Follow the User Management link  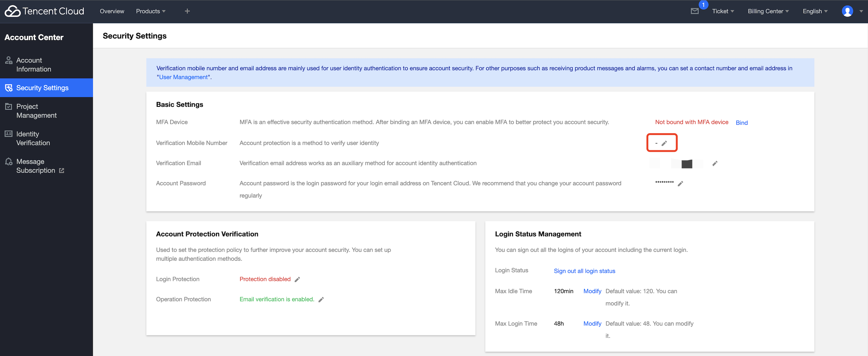pos(183,77)
